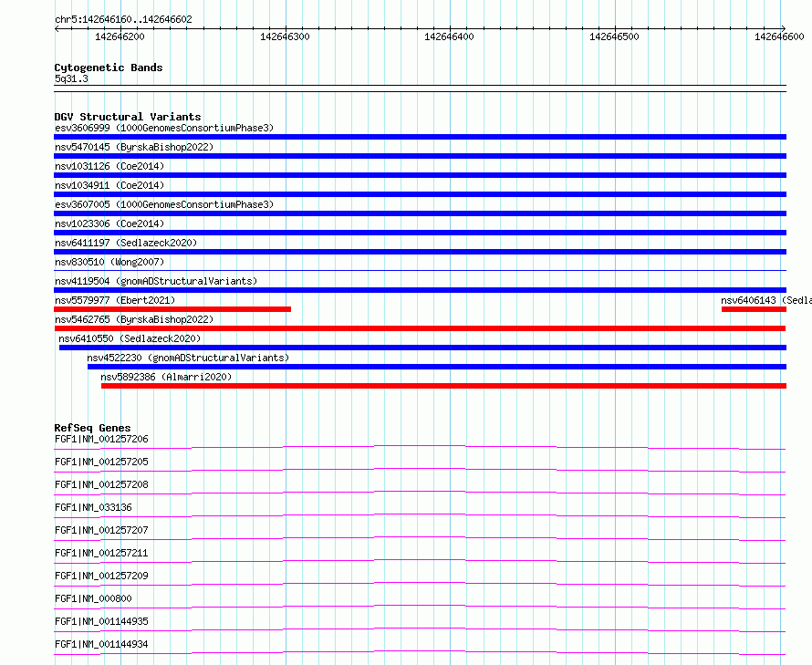The height and width of the screenshot is (665, 812).
Task: Click ruler position 142646300
Action: 285,36
